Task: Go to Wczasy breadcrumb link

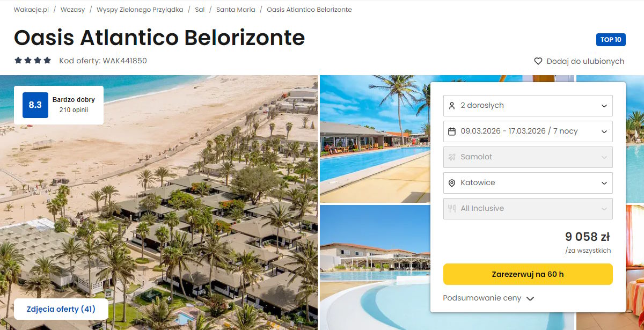Action: tap(72, 10)
